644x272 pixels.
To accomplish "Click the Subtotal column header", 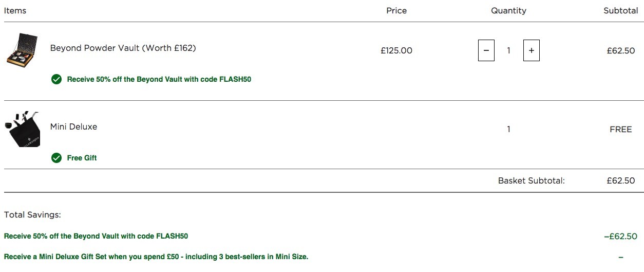I will tap(620, 10).
